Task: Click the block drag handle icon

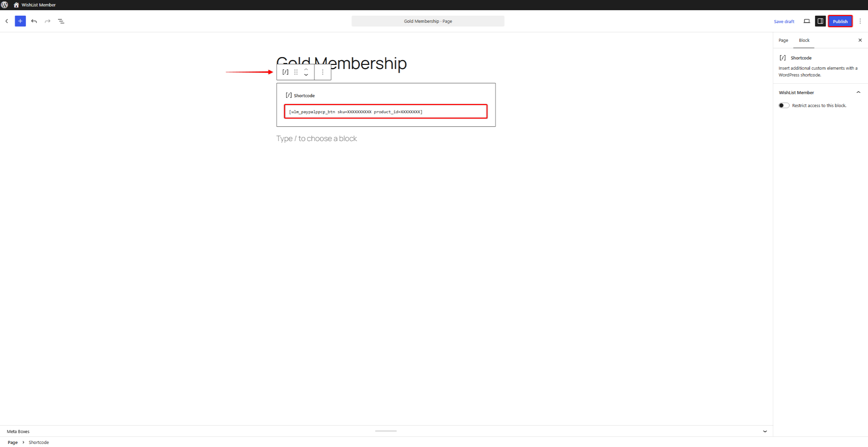Action: pos(296,72)
